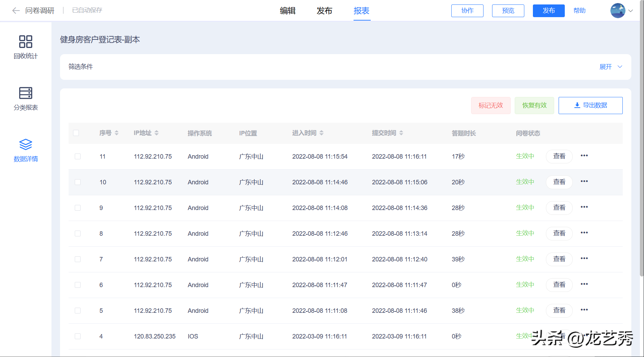Click the 生效中 status in row 11
The image size is (644, 357).
tap(525, 156)
